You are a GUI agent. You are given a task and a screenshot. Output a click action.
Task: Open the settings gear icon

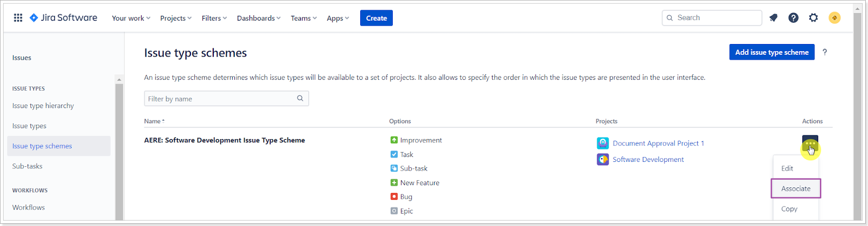(813, 18)
